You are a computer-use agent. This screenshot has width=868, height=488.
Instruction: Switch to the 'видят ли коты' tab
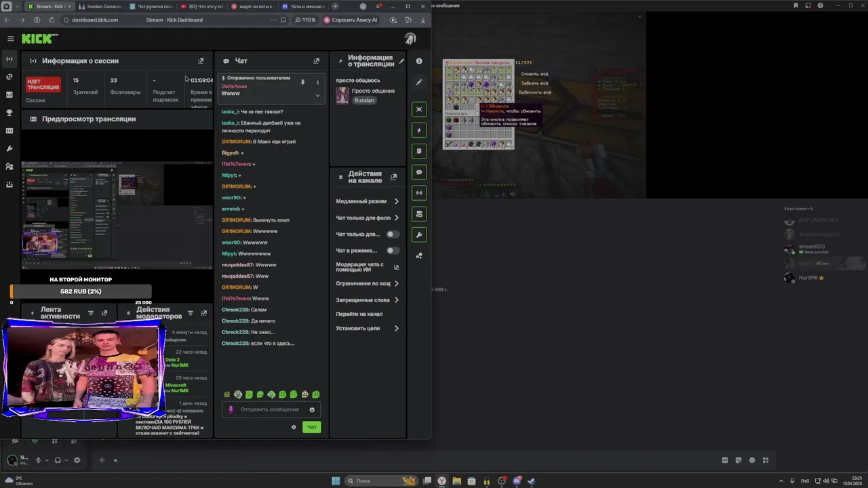[x=253, y=6]
